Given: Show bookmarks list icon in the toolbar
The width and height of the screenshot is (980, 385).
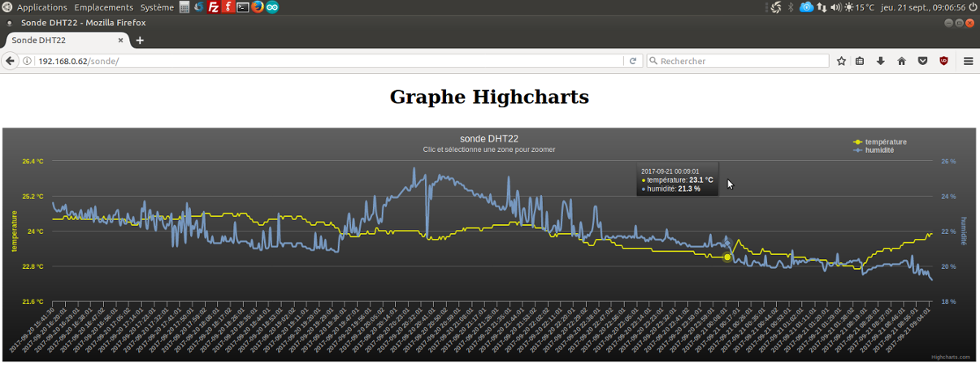Looking at the screenshot, I should [860, 61].
